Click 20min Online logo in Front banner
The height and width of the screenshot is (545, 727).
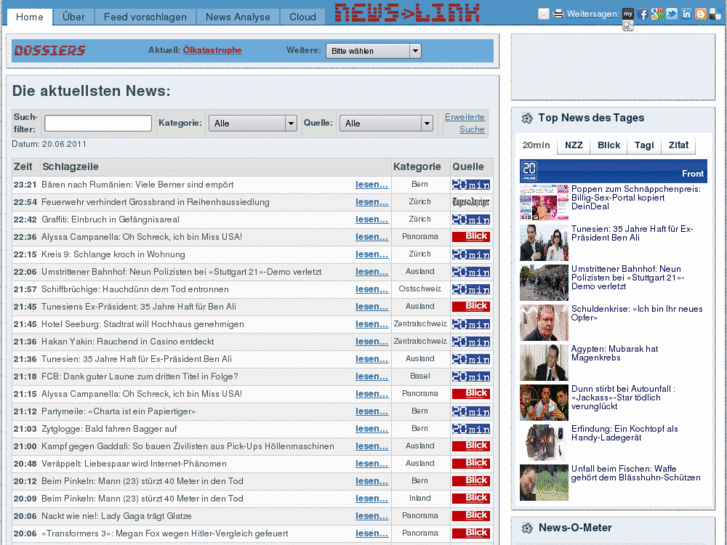(529, 171)
